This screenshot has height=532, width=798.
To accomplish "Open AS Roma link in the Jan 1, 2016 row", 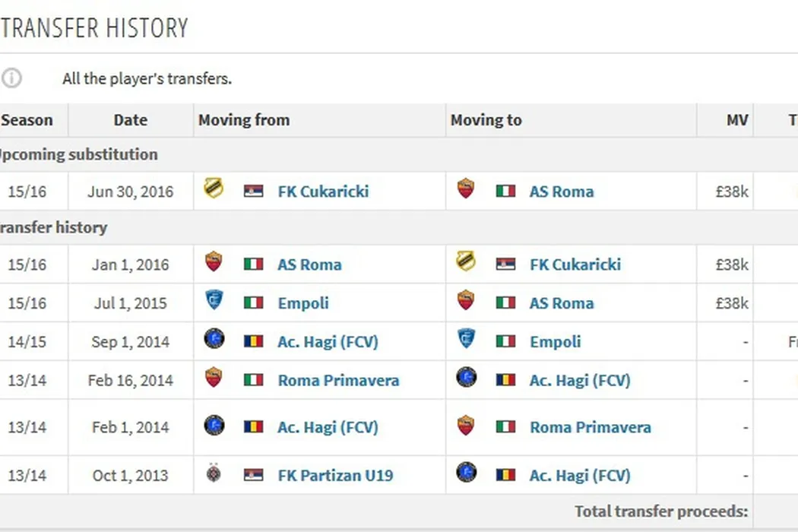I will coord(309,264).
